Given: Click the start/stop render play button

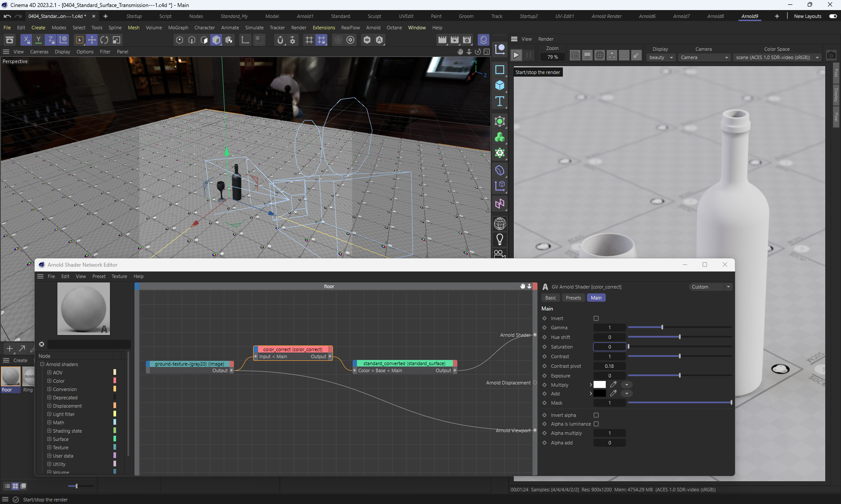Looking at the screenshot, I should tap(516, 55).
